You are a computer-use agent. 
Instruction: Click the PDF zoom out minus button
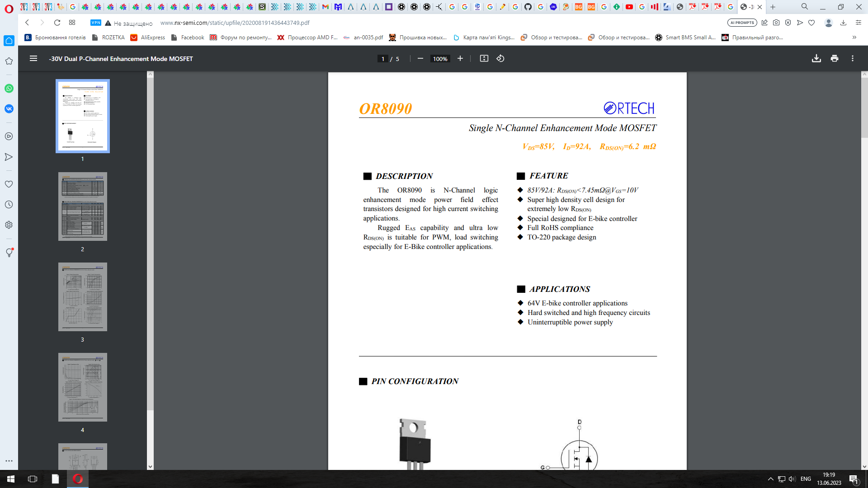[420, 58]
